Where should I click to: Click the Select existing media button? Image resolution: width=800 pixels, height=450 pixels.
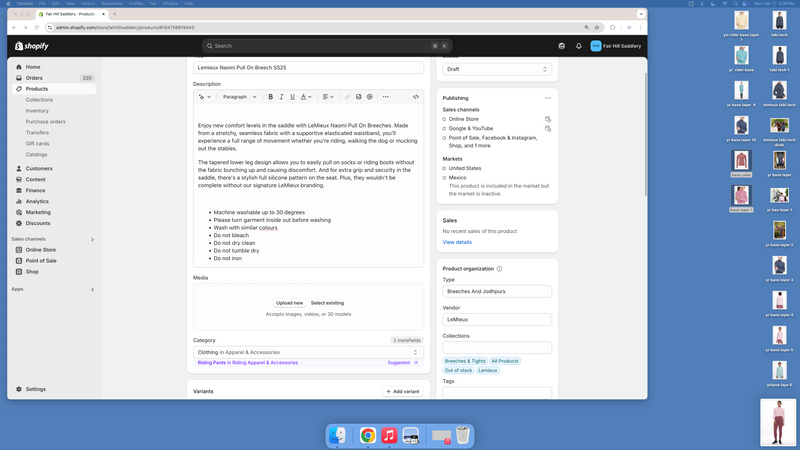pyautogui.click(x=327, y=303)
